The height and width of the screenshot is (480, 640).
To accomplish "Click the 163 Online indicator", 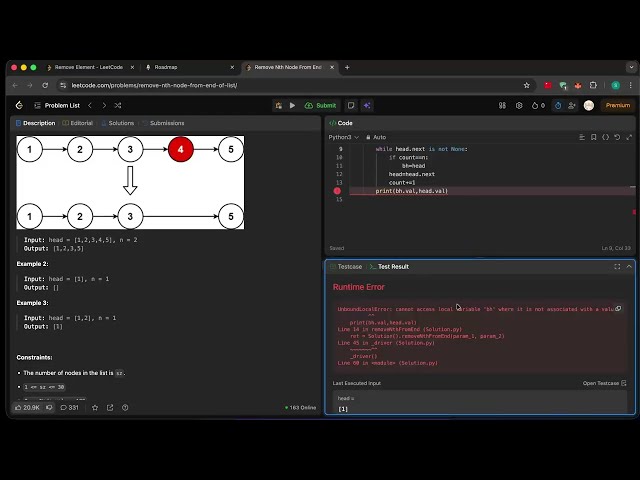I will point(300,407).
